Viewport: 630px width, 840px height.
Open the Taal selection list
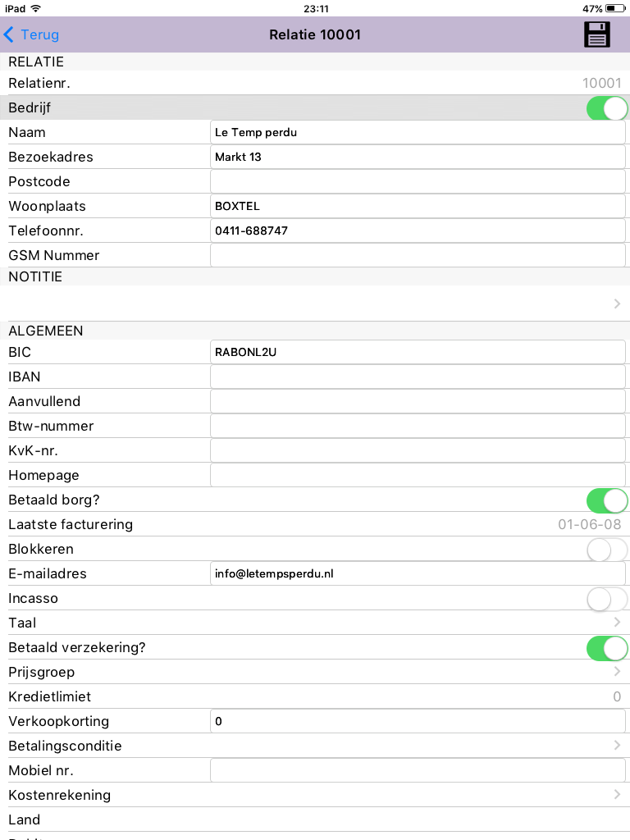pyautogui.click(x=315, y=623)
